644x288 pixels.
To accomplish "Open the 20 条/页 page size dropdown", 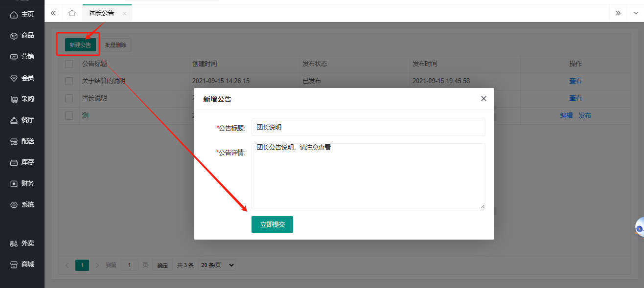I will pyautogui.click(x=217, y=265).
